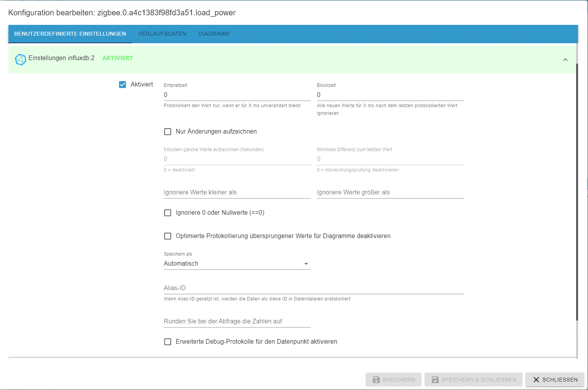588x390 pixels.
Task: Focus the Entprellzeit input field
Action: click(237, 95)
